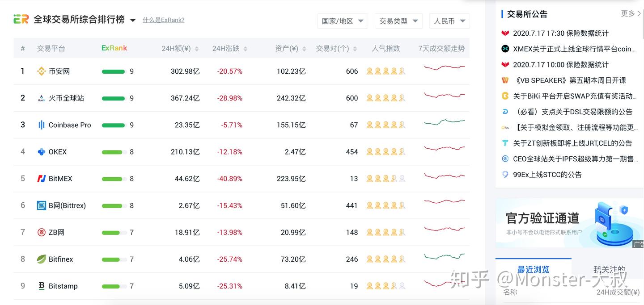Click the B网(Bittrex) logo icon

tap(42, 205)
